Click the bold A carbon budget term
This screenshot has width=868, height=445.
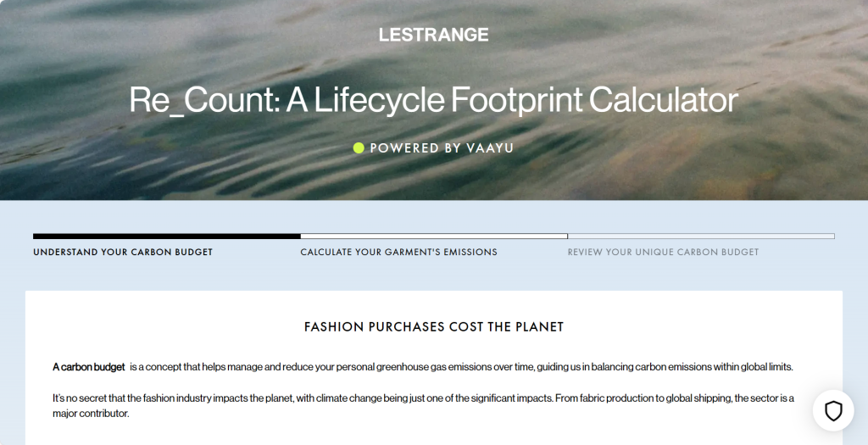point(89,366)
